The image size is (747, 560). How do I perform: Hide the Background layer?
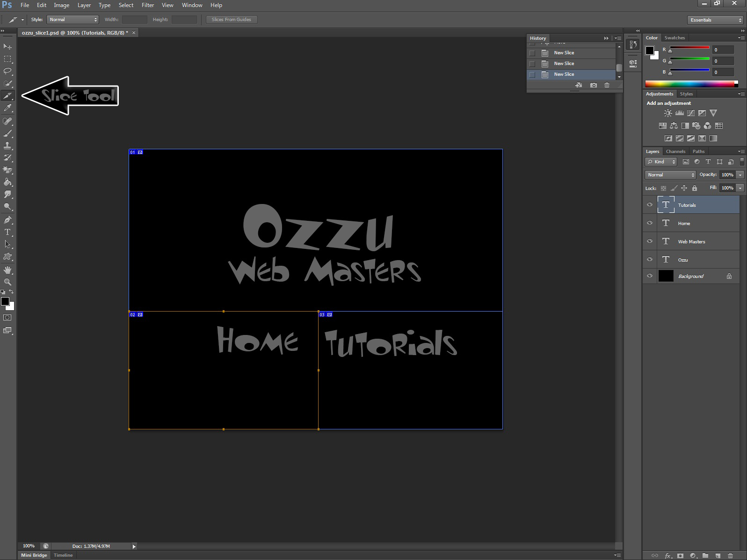click(649, 276)
